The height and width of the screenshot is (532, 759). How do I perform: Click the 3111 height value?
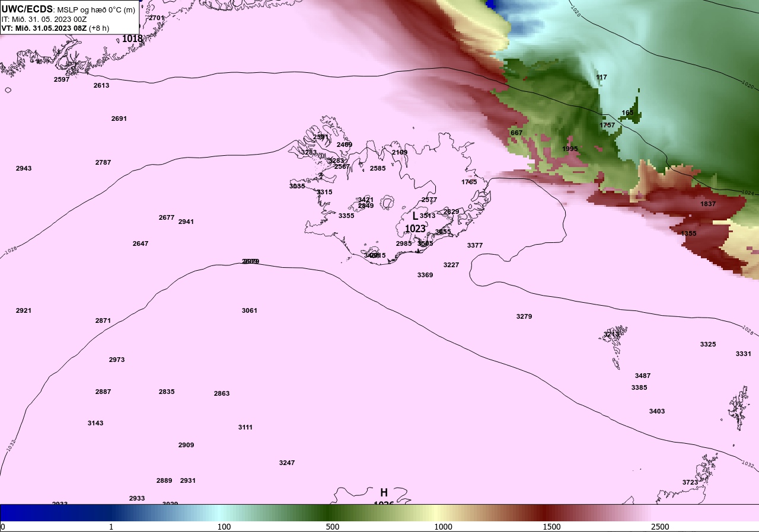[245, 427]
